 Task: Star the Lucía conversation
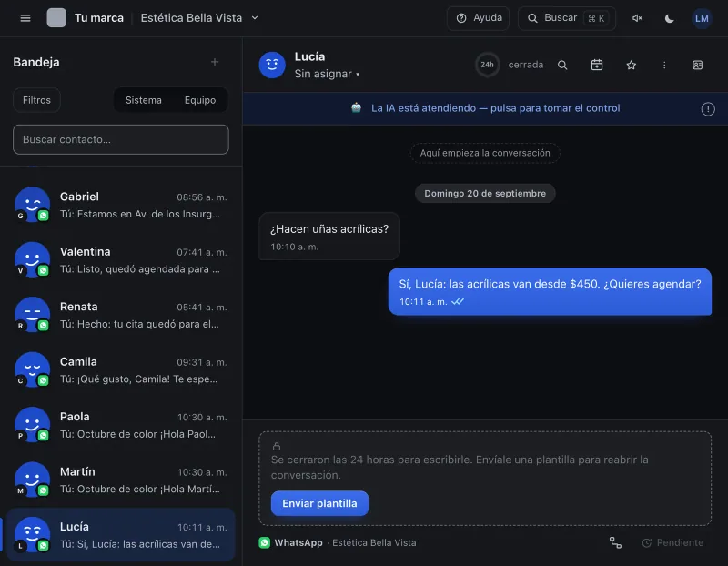click(x=631, y=65)
